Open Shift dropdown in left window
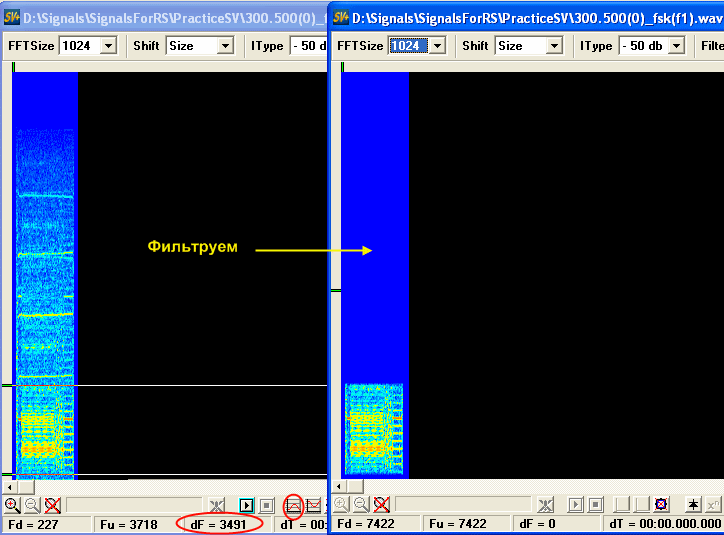This screenshot has height=535, width=724. click(224, 46)
